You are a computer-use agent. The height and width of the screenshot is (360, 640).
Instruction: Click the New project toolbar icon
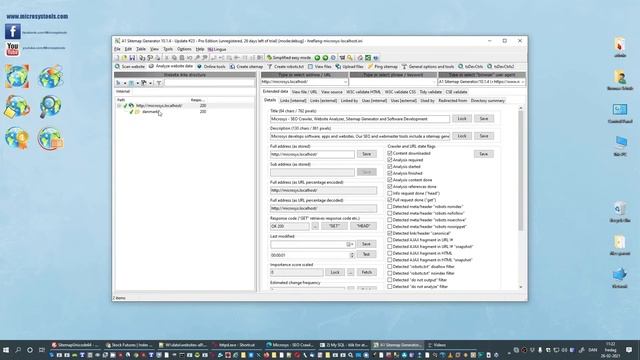click(116, 58)
